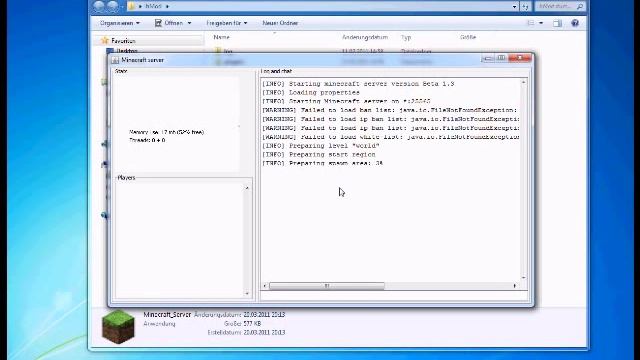
Task: Open the address bar history dropdown in Explorer
Action: click(x=514, y=7)
